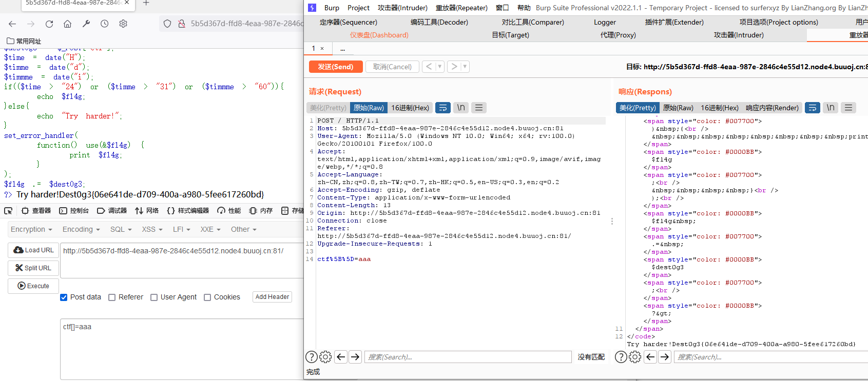
Task: Open the 网络 Network devtools tab
Action: [147, 211]
